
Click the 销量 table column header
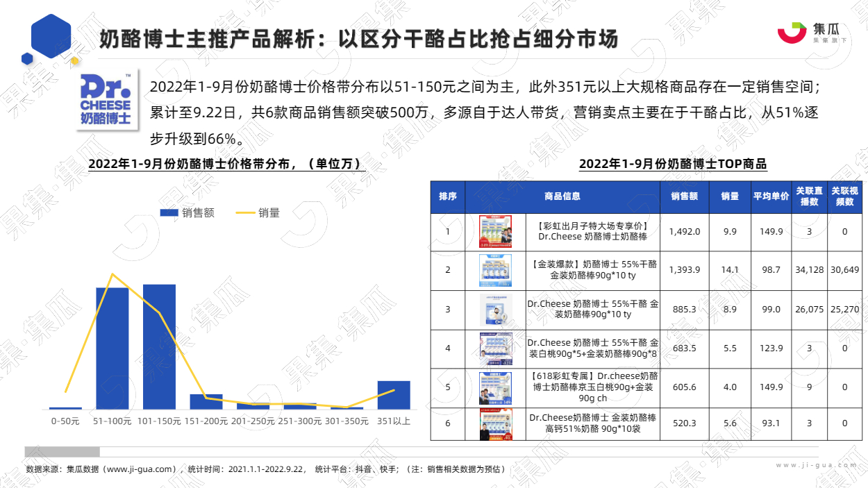(730, 196)
